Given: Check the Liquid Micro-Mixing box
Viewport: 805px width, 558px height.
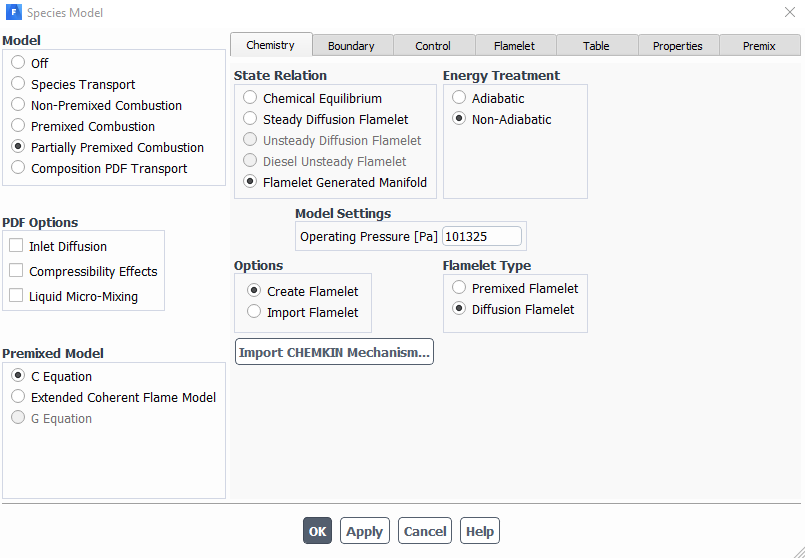Looking at the screenshot, I should tap(16, 296).
